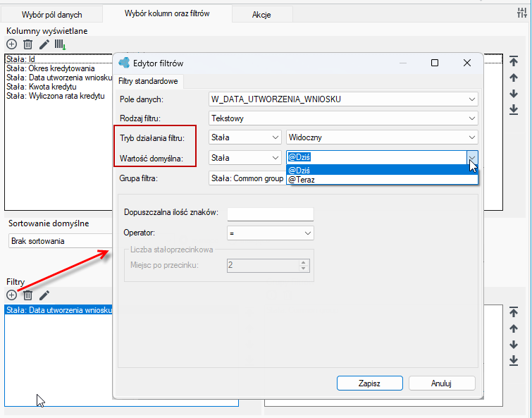Add a new filter in Filtry section
Screen dimensions: 532x418
(11, 295)
